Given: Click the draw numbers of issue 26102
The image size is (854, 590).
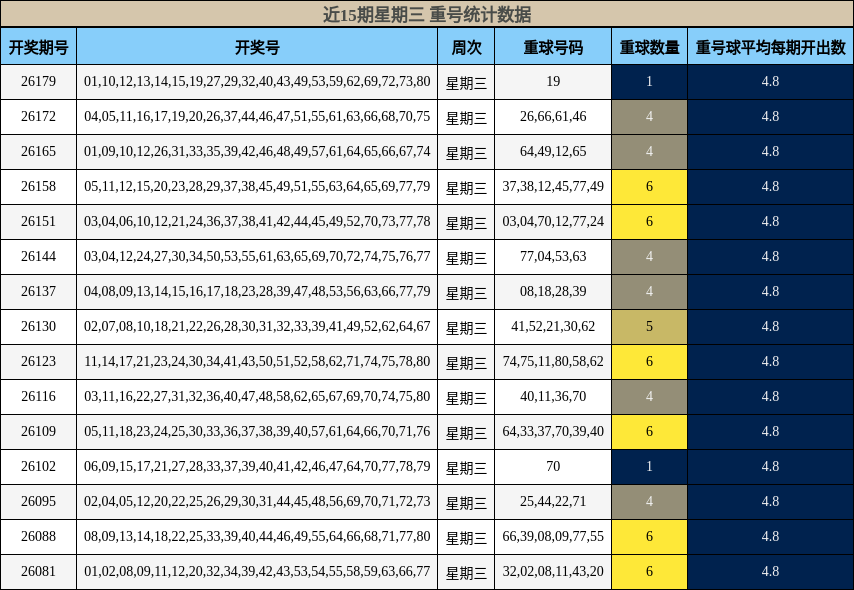Looking at the screenshot, I should [257, 466].
